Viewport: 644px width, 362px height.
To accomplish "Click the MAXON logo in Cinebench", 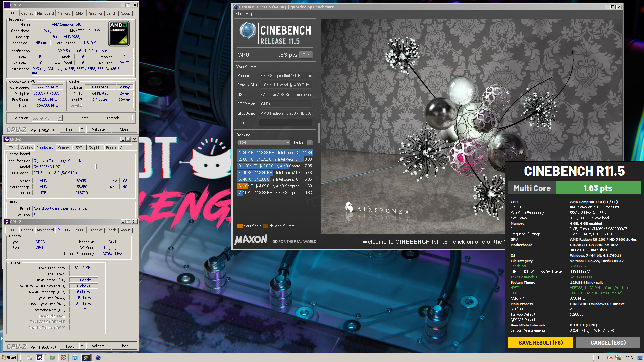I will coord(251,240).
